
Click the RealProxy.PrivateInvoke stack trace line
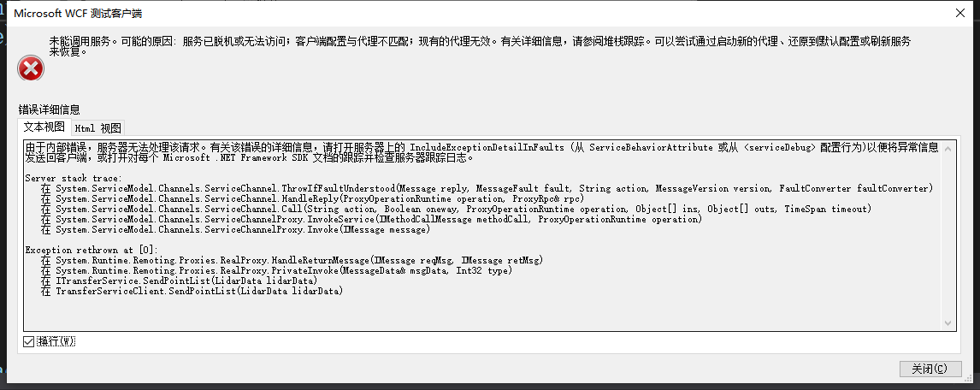point(277,270)
